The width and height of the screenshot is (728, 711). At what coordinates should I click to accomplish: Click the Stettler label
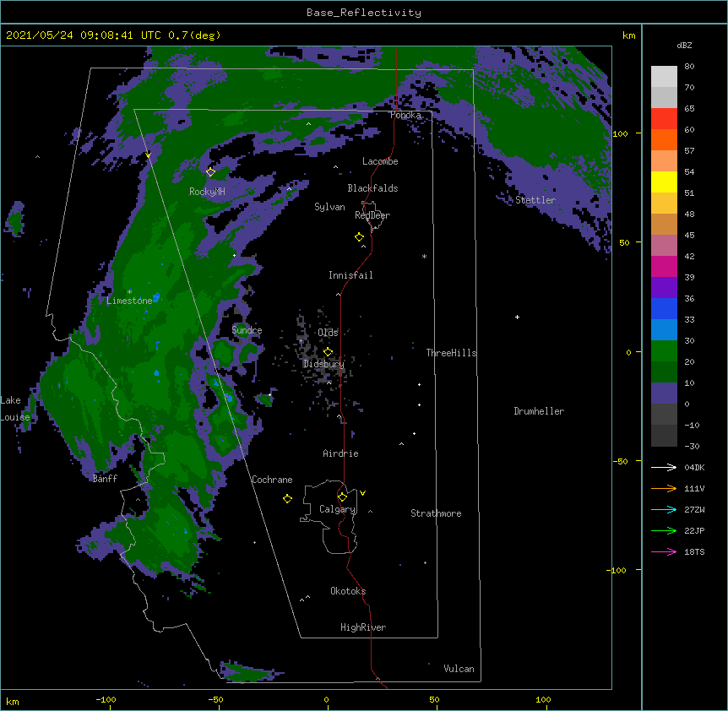tap(535, 200)
